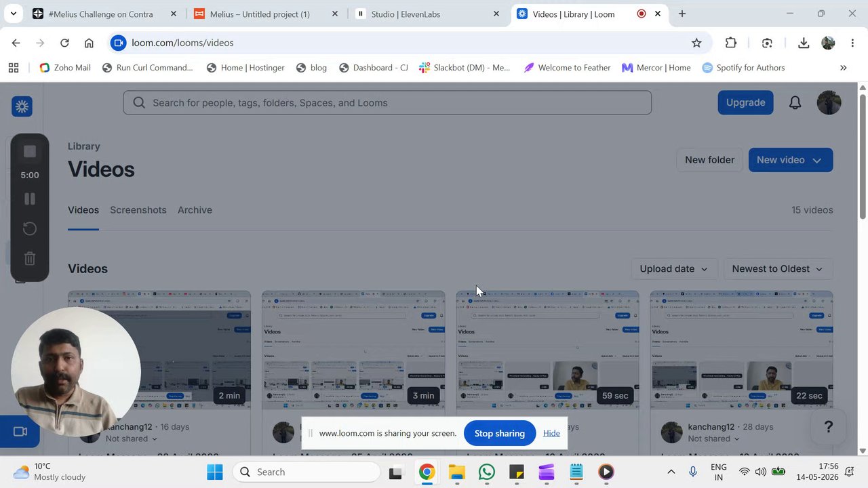Stop the Loom recording with the square icon
Screen dimensions: 868x488
pos(30,152)
